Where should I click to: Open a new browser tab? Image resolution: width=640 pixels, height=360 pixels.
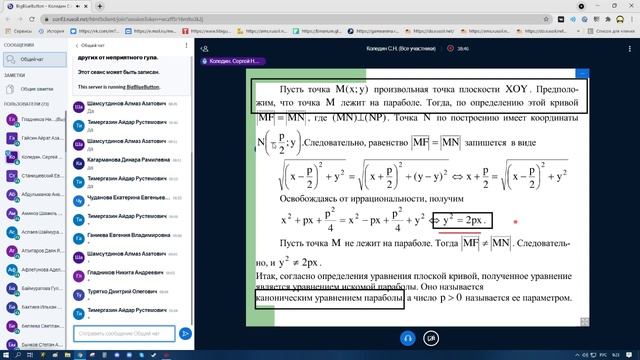(x=100, y=6)
